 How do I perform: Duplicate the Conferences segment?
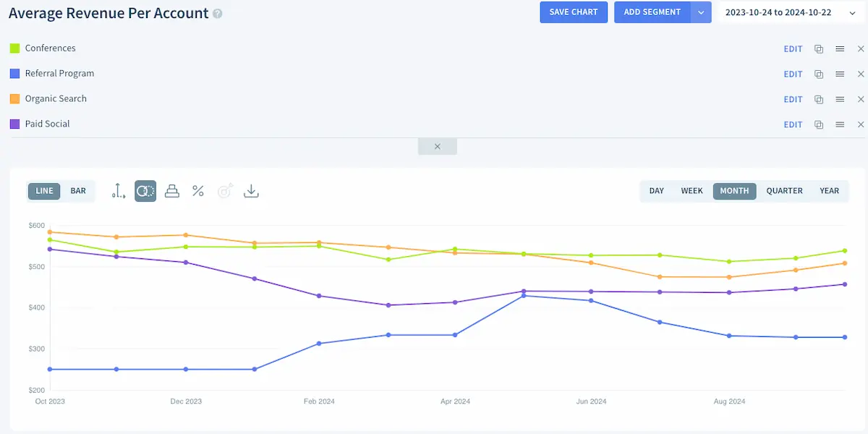point(819,49)
